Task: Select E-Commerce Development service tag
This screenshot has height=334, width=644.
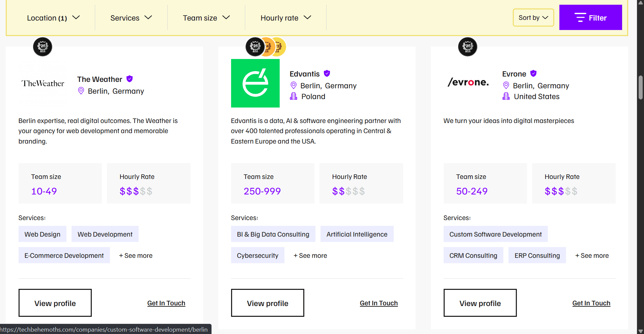Action: tap(64, 255)
